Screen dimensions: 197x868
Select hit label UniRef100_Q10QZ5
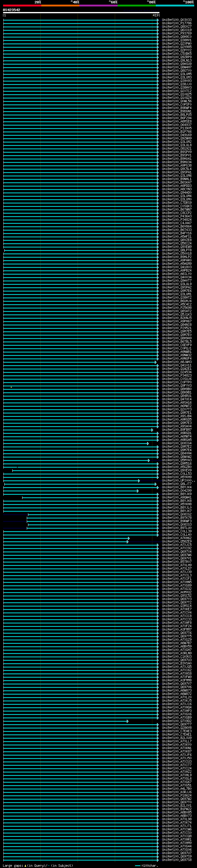point(177,94)
